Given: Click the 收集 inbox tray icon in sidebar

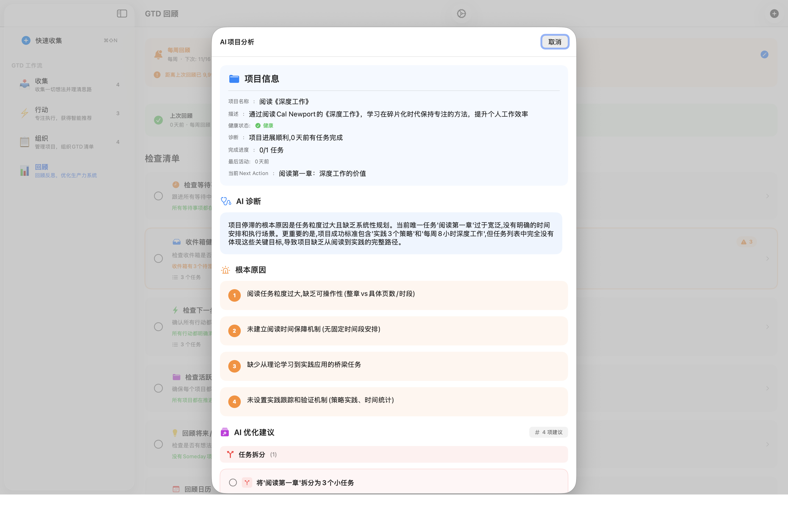Looking at the screenshot, I should pyautogui.click(x=24, y=84).
